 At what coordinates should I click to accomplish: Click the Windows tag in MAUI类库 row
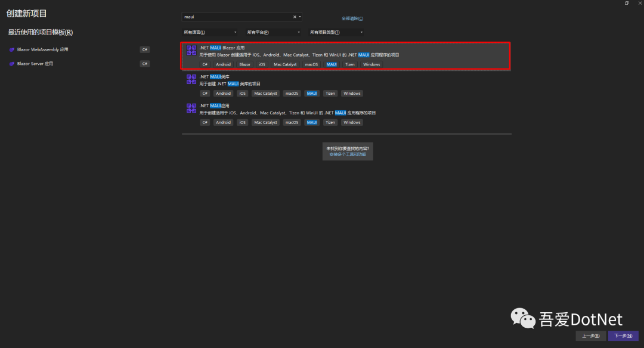point(352,94)
